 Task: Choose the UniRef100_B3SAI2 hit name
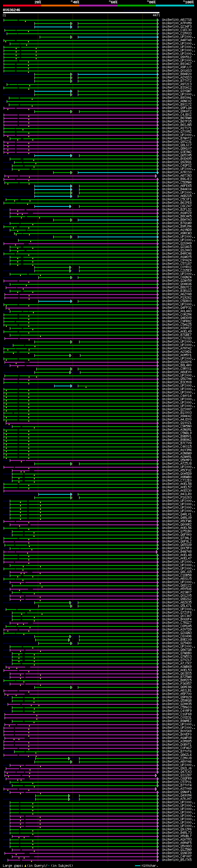tap(177, 88)
